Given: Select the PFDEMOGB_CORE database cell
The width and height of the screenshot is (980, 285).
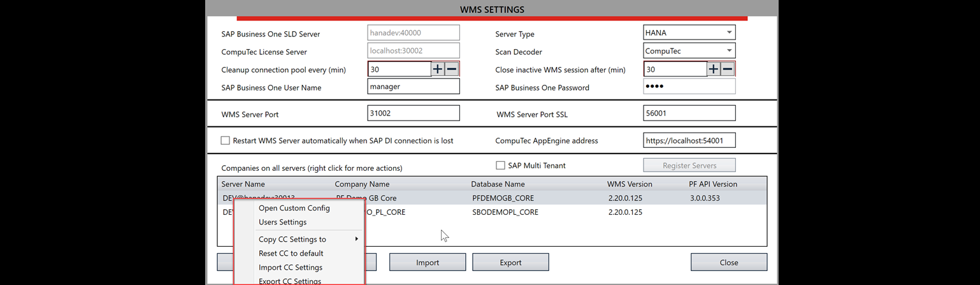Looking at the screenshot, I should tap(503, 198).
